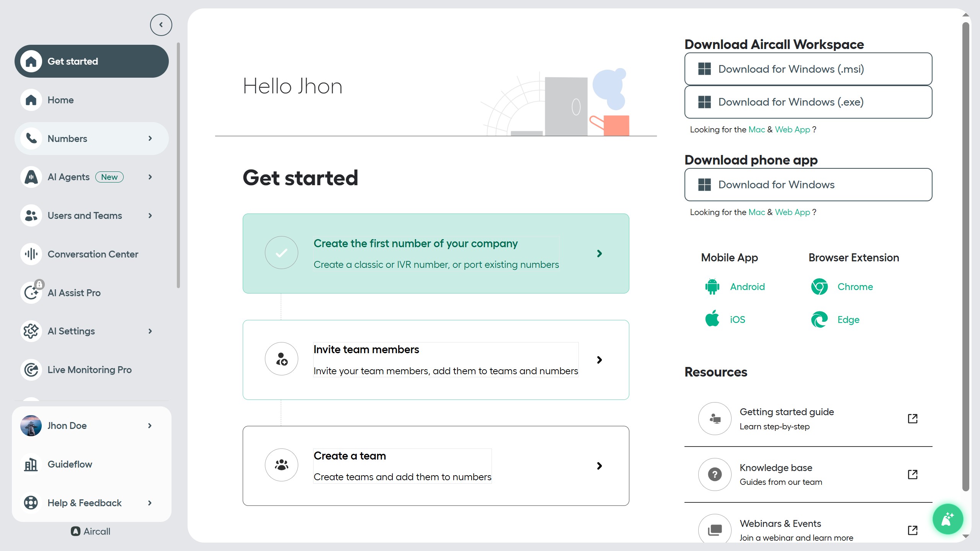Click the New badge next to AI Agents

point(109,177)
